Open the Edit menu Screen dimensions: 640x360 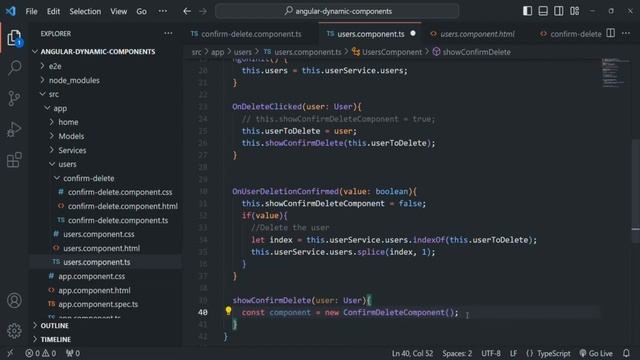point(53,11)
